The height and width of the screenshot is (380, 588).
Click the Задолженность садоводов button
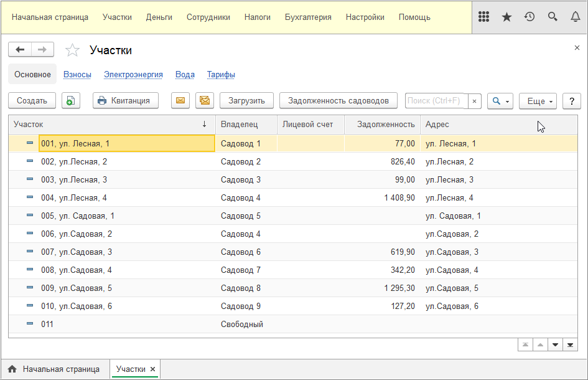(x=338, y=100)
